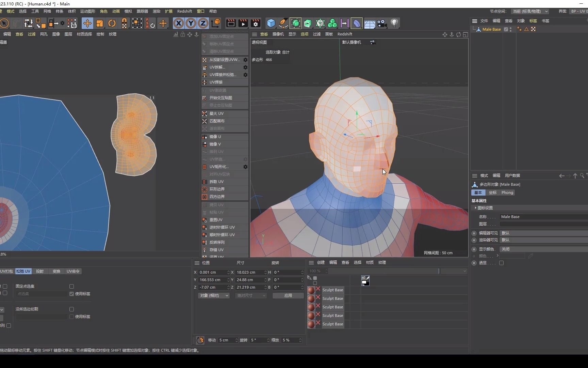The width and height of the screenshot is (588, 368).
Task: Switch to the 投射 tab
Action: coord(40,271)
